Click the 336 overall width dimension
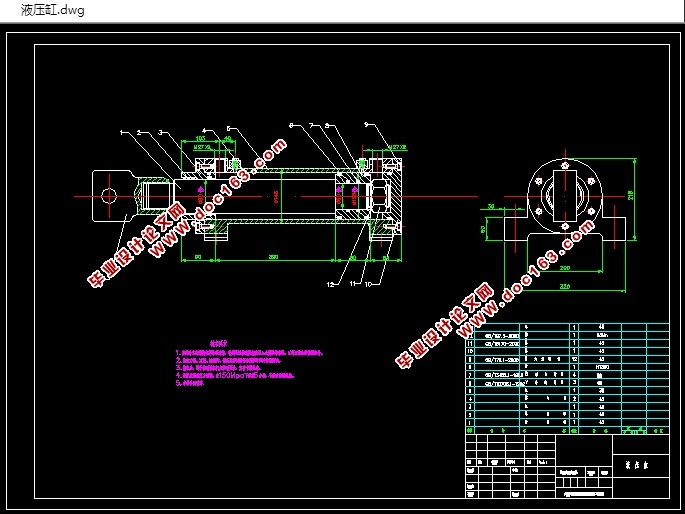 565,286
